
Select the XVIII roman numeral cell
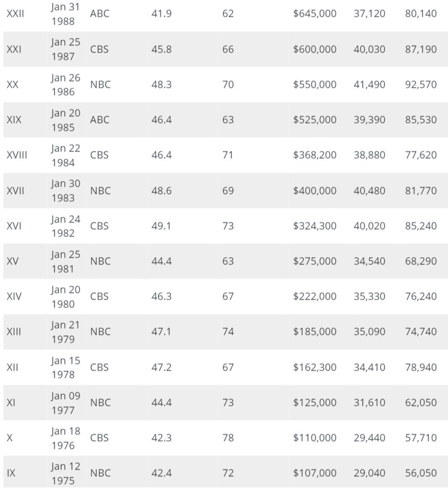17,155
